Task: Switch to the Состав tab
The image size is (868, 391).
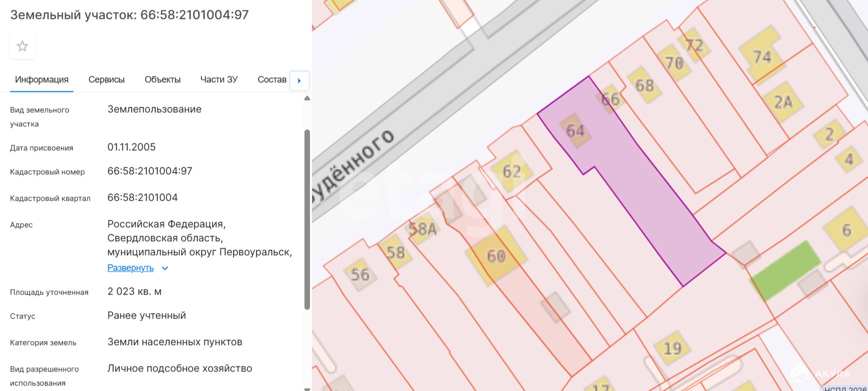Action: [x=272, y=80]
